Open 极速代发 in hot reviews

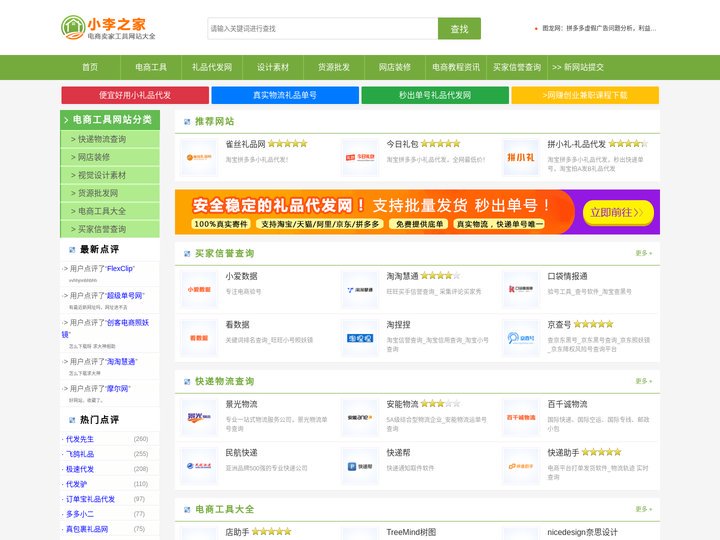pyautogui.click(x=79, y=469)
